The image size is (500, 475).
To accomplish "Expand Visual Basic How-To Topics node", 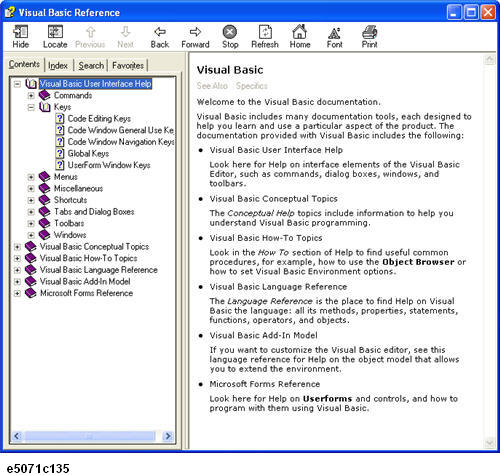I will pos(17,259).
